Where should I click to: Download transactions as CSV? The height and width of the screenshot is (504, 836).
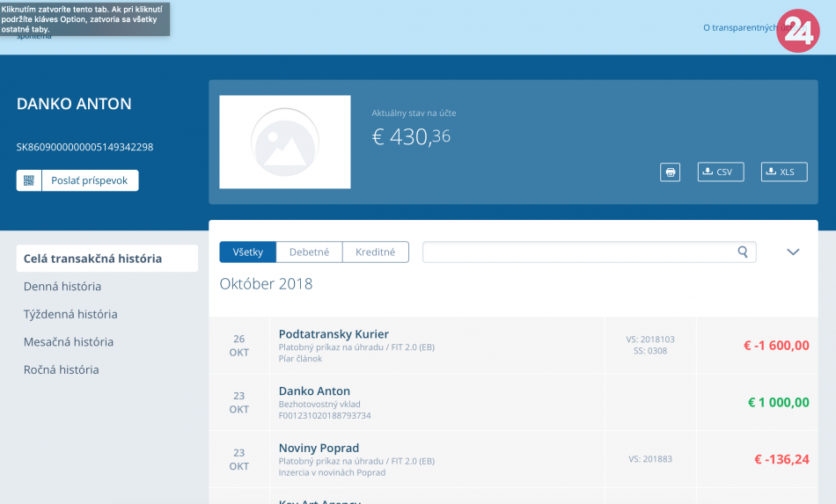coord(720,172)
